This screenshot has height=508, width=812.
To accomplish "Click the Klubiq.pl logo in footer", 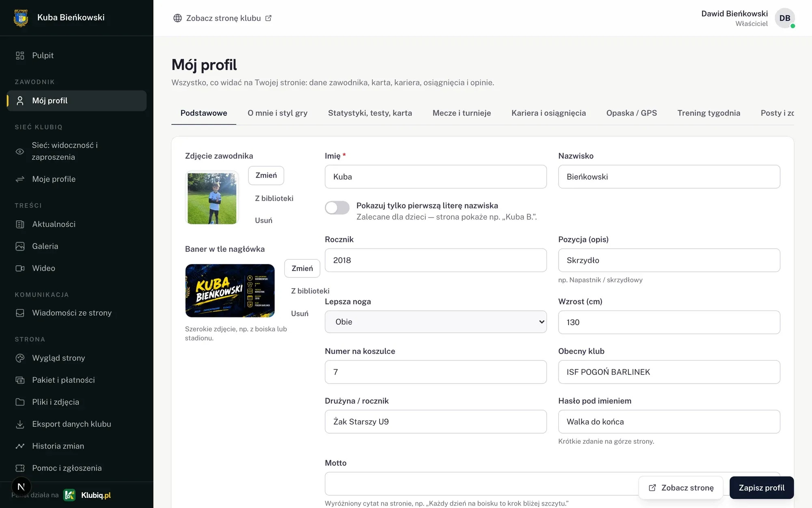I will click(x=87, y=495).
